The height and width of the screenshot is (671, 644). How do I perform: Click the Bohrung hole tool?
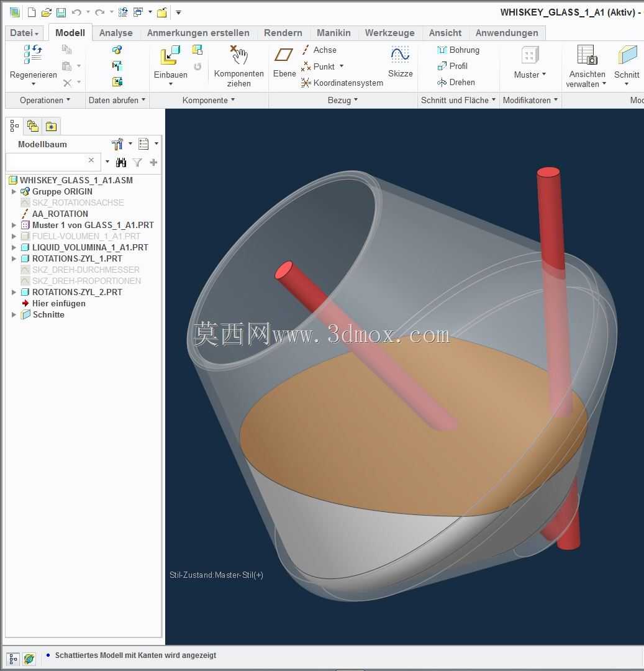coord(458,50)
